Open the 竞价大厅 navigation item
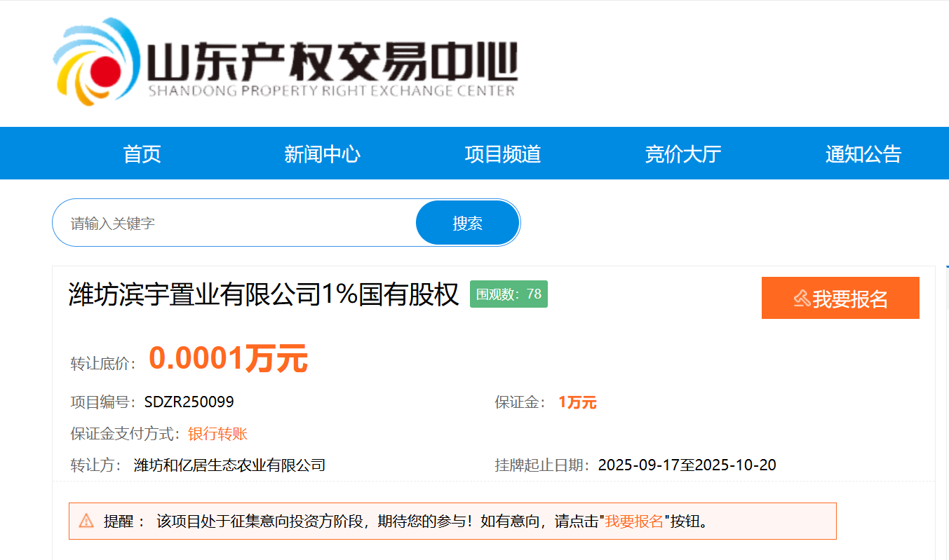Screen dimensions: 949x560 click(683, 154)
